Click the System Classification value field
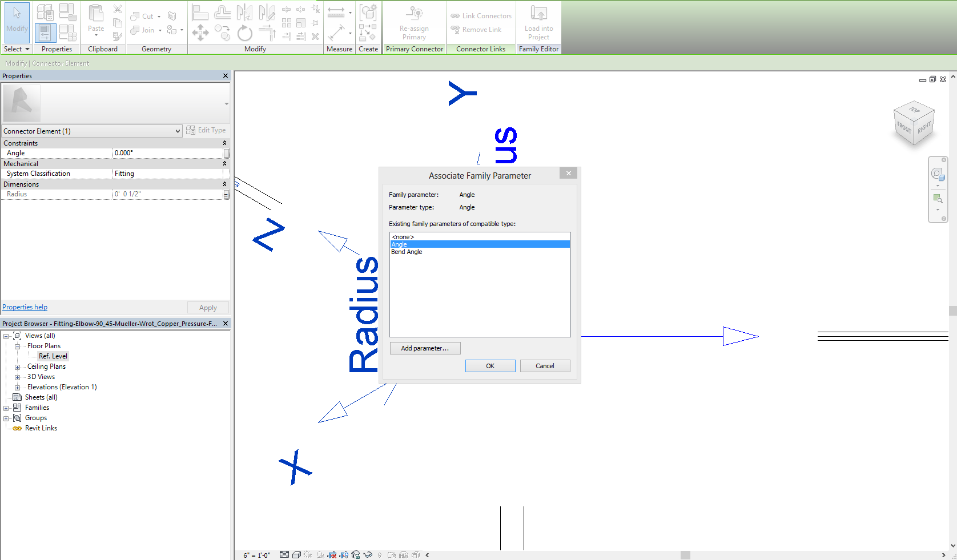957x560 pixels. click(167, 174)
